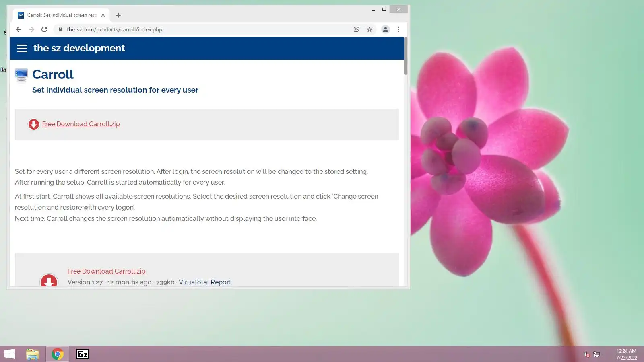Launch File Explorer from the taskbar

33,354
